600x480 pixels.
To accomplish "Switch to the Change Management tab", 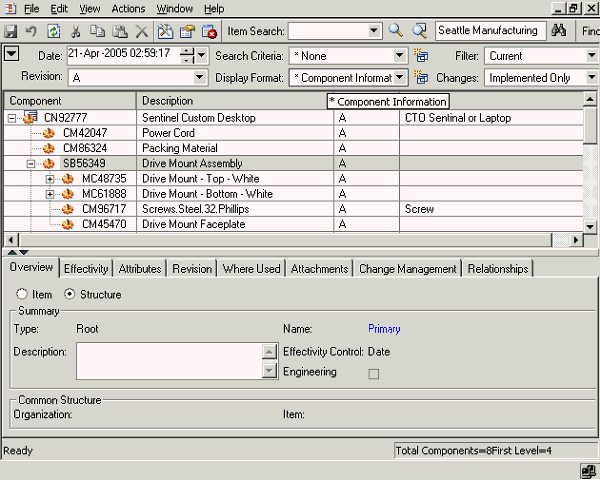I will (x=408, y=268).
